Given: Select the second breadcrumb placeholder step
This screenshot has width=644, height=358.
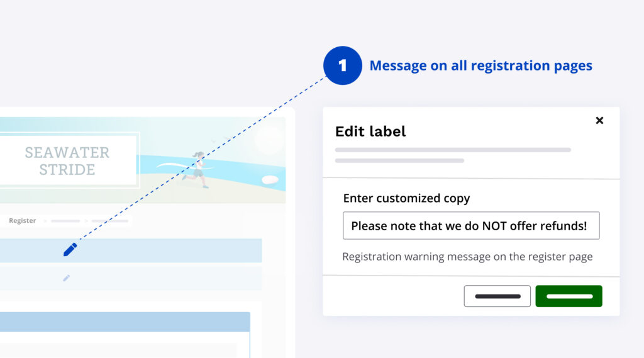Looking at the screenshot, I should 65,221.
